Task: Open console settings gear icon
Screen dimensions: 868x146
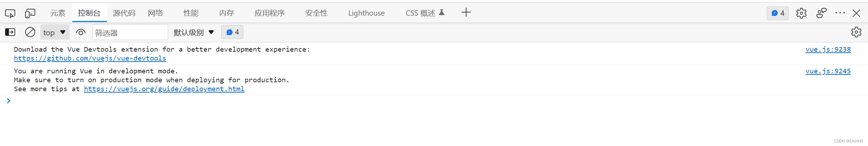Action: pos(856,32)
